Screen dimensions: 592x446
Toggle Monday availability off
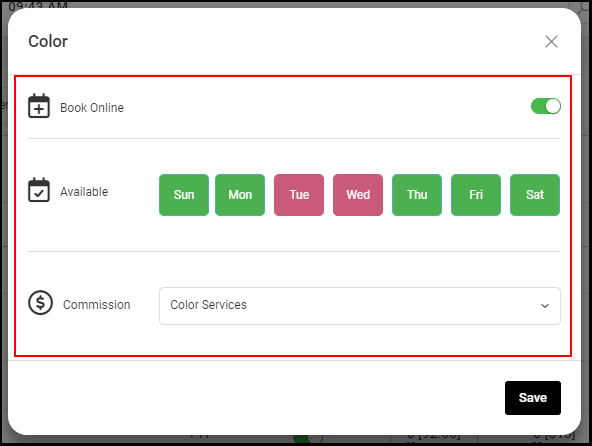tap(240, 195)
